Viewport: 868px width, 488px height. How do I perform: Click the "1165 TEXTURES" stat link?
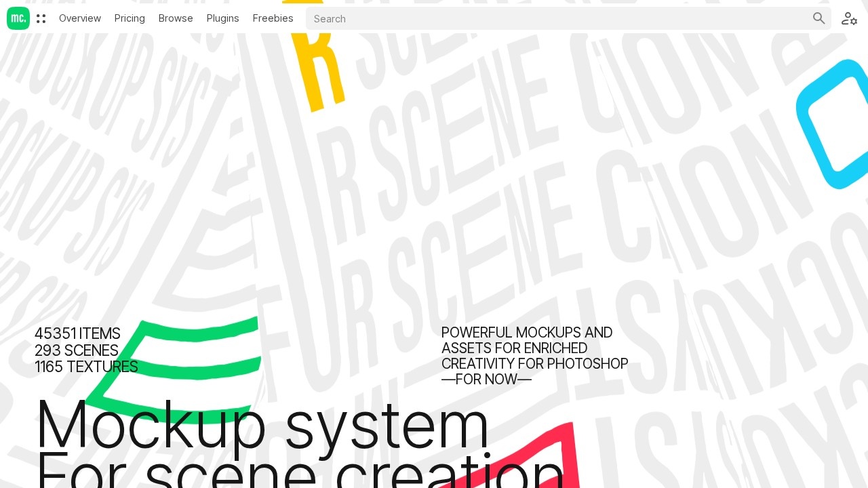[86, 367]
